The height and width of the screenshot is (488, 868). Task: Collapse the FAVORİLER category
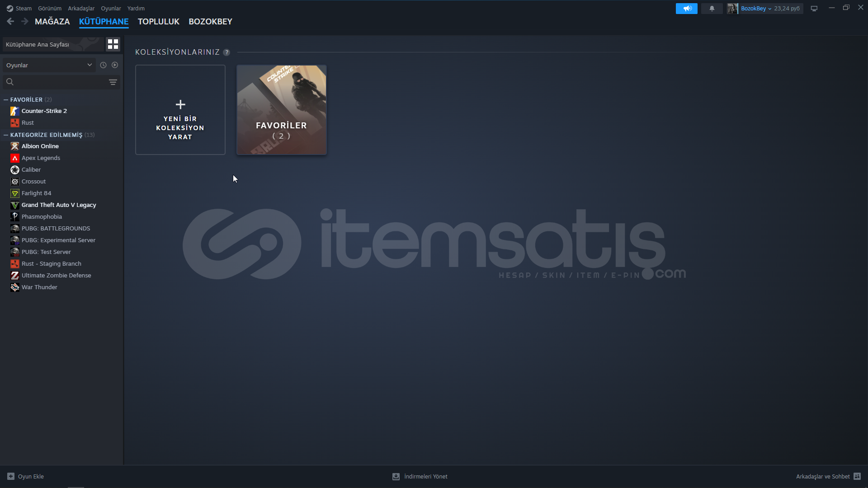point(6,99)
